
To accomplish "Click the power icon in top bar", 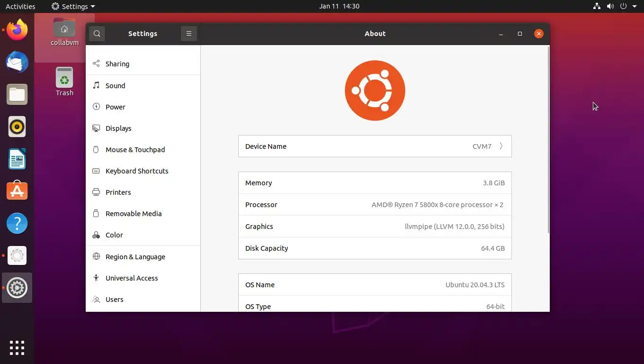I will [x=623, y=6].
